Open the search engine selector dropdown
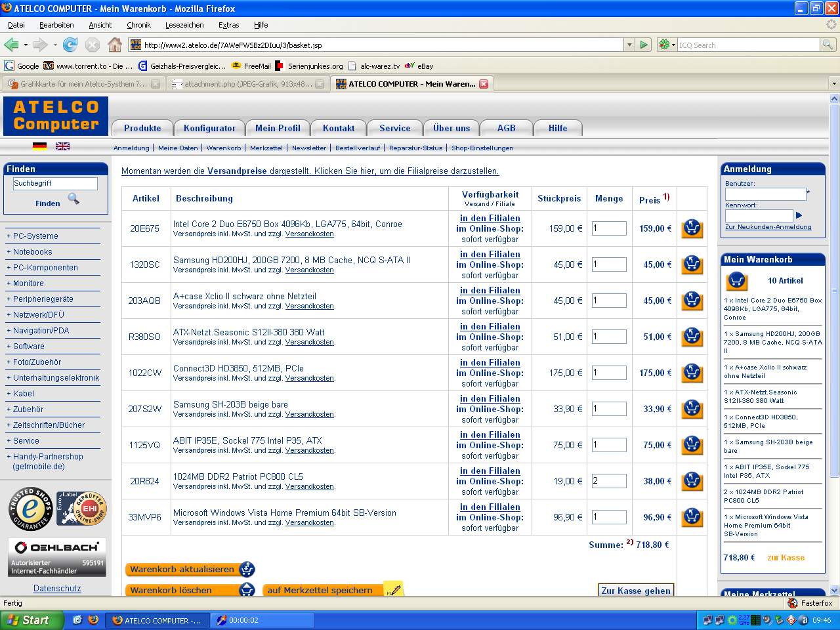 coord(667,45)
